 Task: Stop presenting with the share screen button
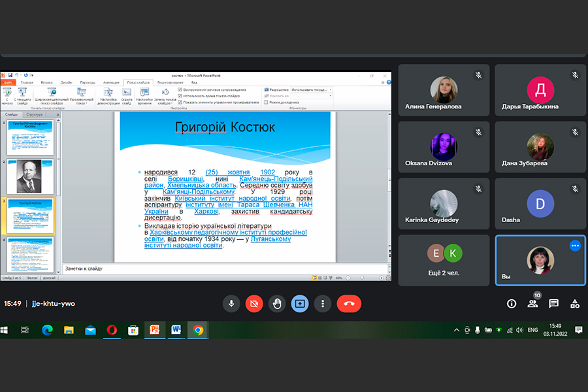pyautogui.click(x=300, y=303)
